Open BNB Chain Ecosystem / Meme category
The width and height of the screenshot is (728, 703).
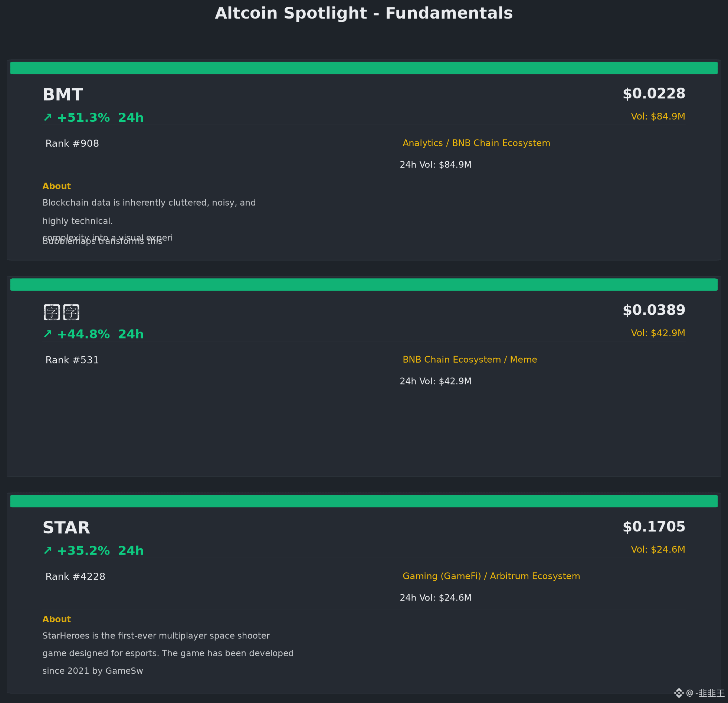470,360
